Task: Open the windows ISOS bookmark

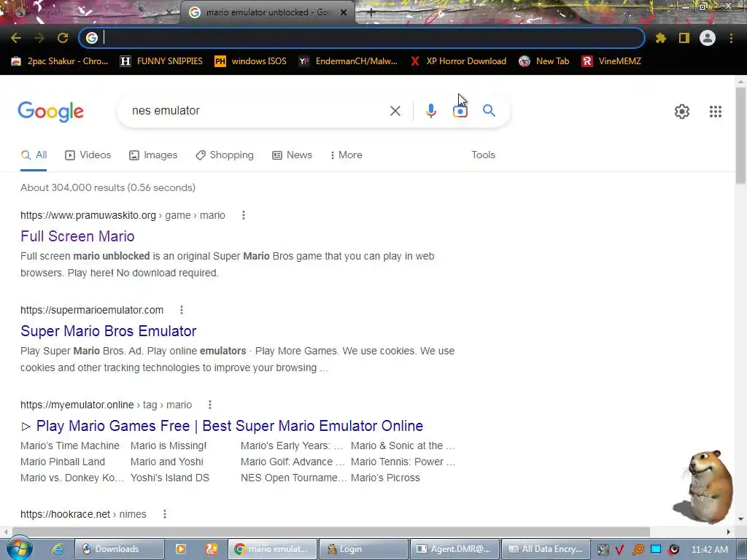Action: (251, 61)
